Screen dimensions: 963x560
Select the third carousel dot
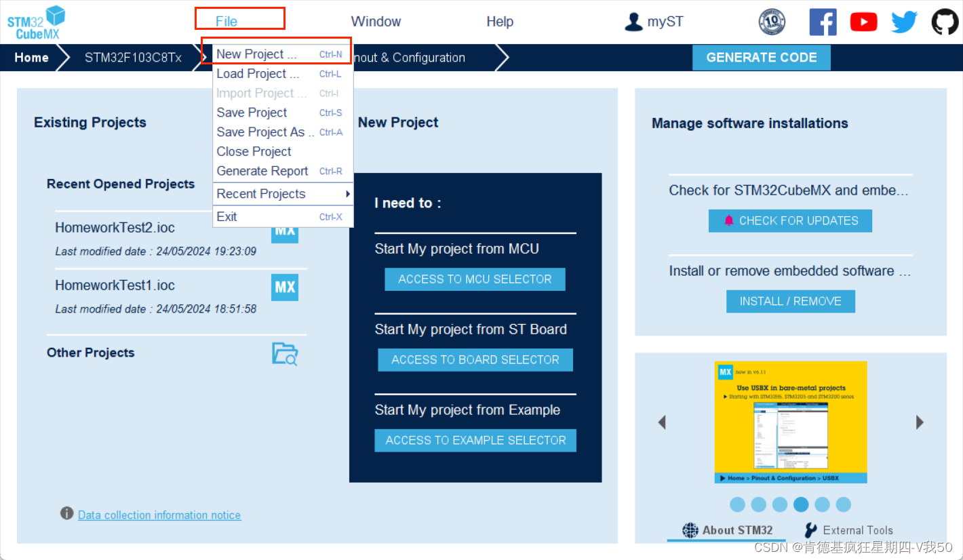(x=780, y=504)
